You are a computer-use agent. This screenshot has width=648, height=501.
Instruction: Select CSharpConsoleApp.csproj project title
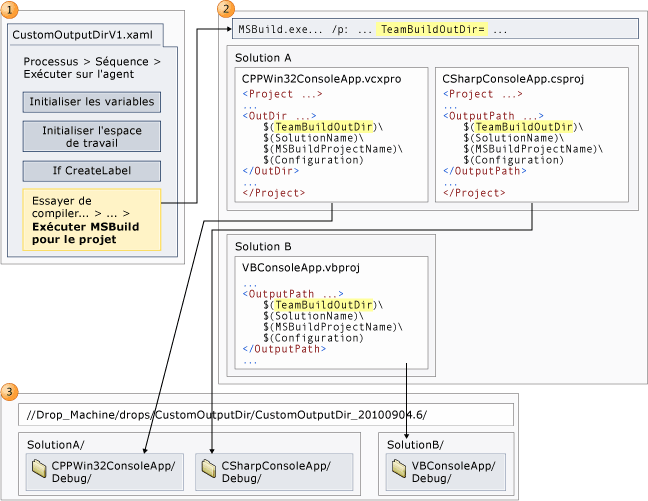click(513, 79)
